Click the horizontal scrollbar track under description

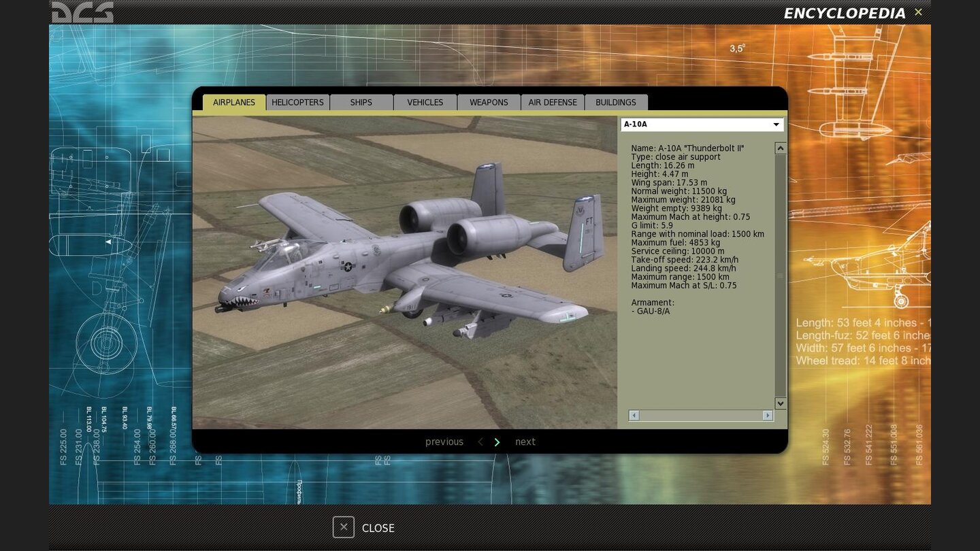pos(701,415)
